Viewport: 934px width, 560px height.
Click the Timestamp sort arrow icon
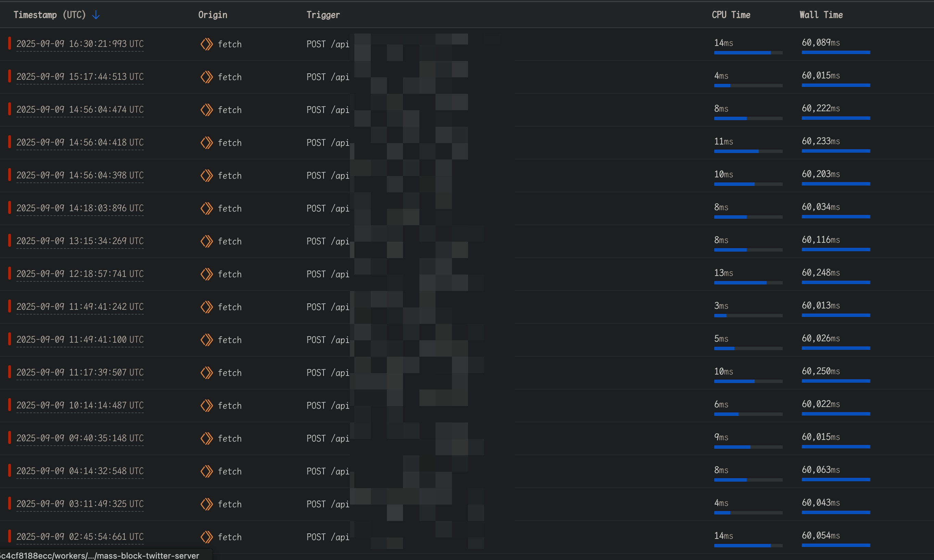point(96,15)
